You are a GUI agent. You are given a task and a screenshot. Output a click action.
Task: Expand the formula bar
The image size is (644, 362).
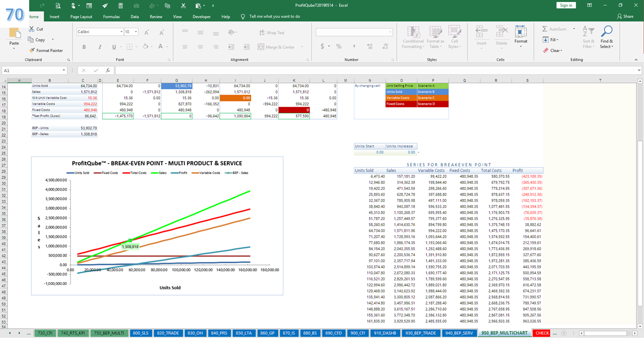coord(639,71)
